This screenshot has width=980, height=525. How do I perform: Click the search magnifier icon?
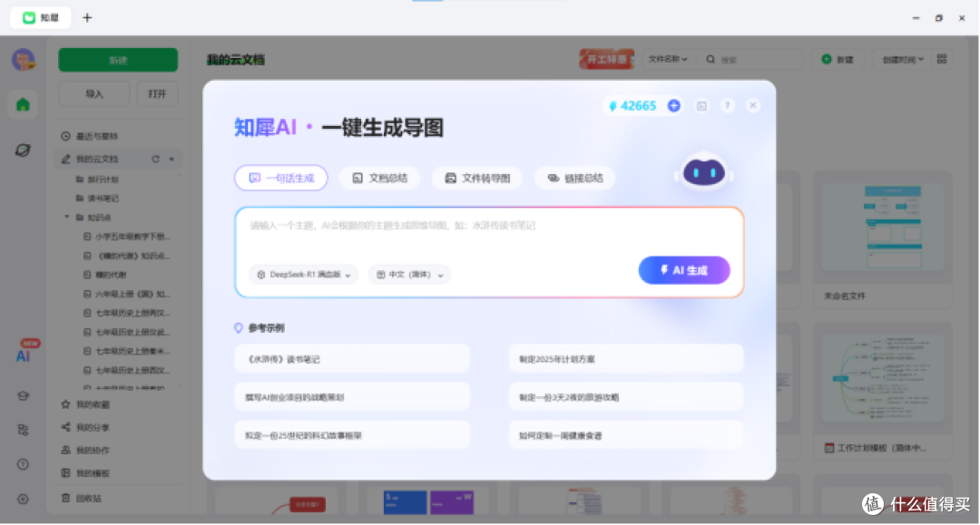click(710, 59)
